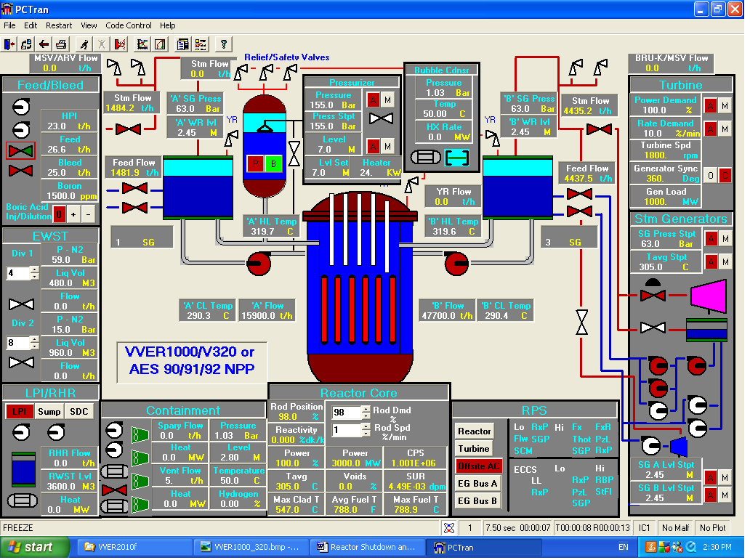This screenshot has height=560, width=750.
Task: Decrease EWST Div 2 spinner value
Action: (x=34, y=346)
